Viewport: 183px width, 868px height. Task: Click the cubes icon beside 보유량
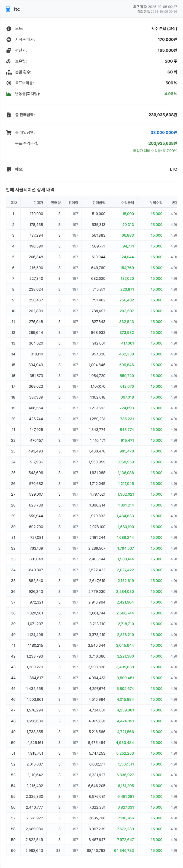(9, 61)
